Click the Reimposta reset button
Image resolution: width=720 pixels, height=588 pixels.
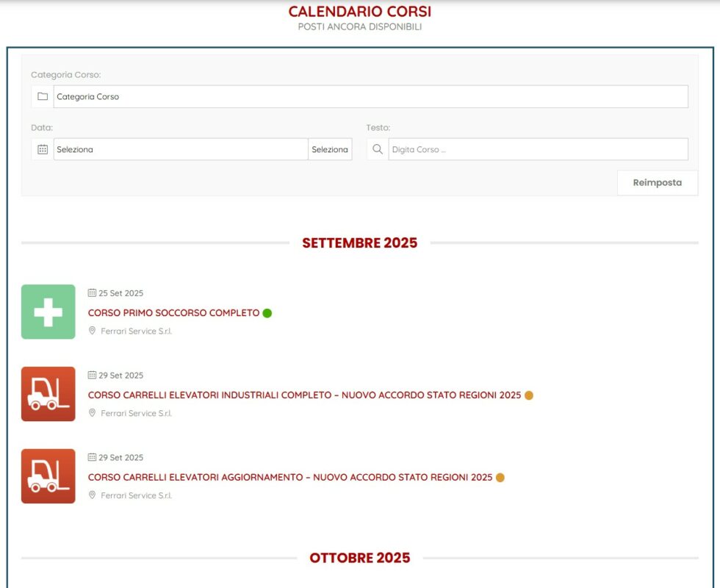[657, 182]
